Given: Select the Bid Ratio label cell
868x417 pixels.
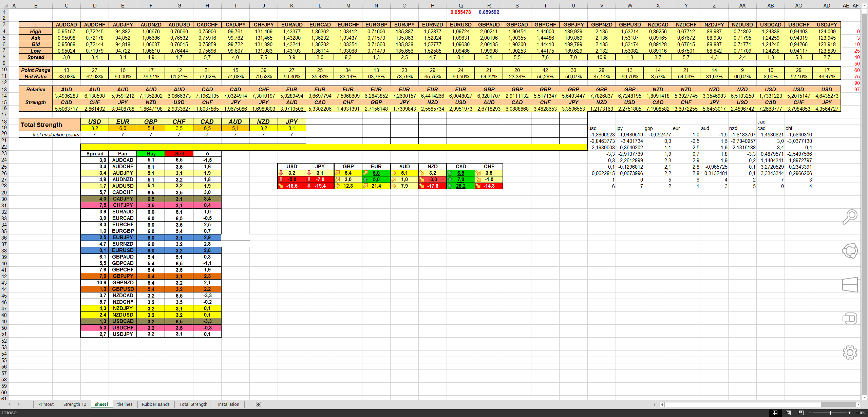Looking at the screenshot, I should [36, 76].
